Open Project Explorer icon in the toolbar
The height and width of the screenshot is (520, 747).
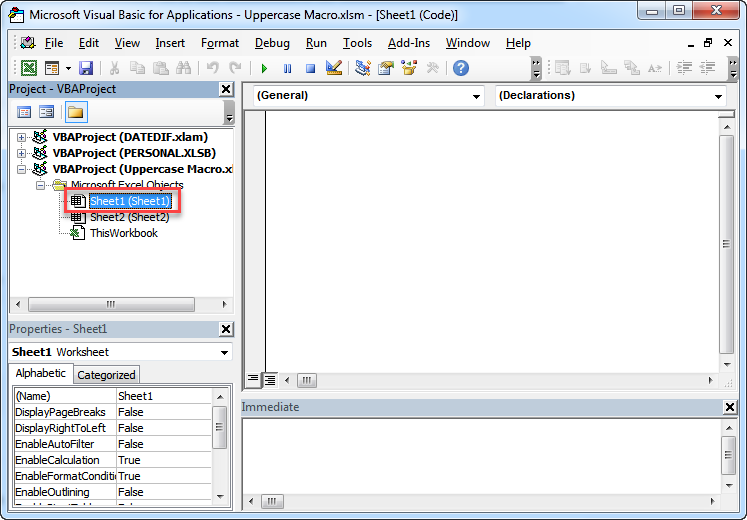[x=363, y=68]
